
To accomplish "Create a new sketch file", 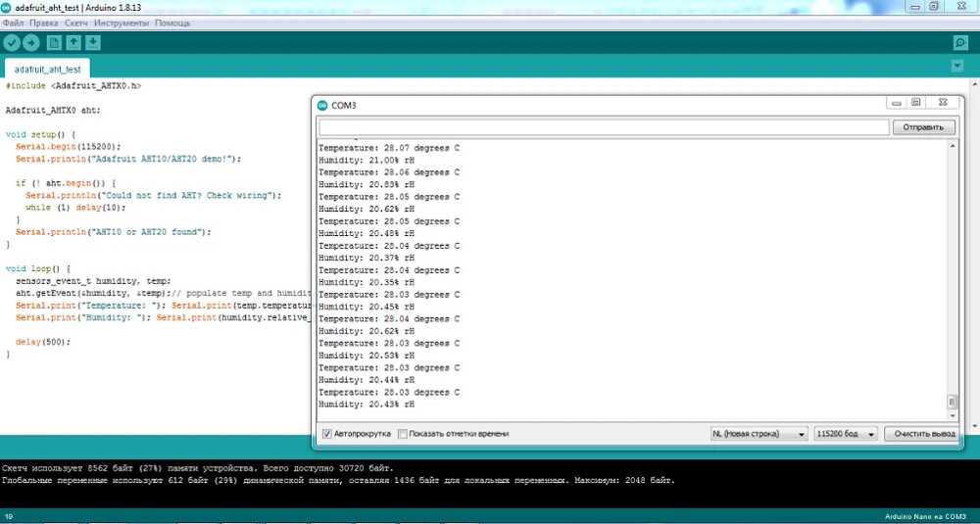I will [54, 42].
